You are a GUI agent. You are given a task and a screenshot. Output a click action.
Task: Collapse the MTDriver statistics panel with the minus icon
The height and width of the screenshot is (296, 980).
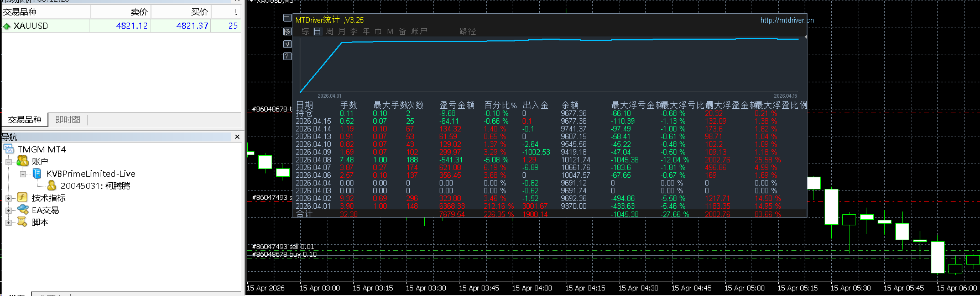(288, 18)
